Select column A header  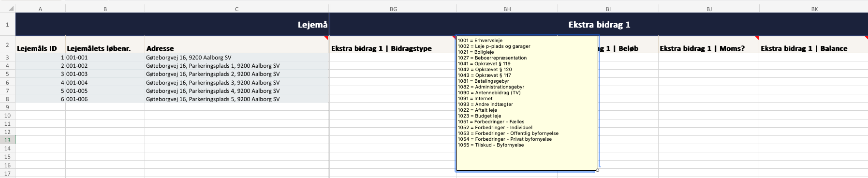40,9
